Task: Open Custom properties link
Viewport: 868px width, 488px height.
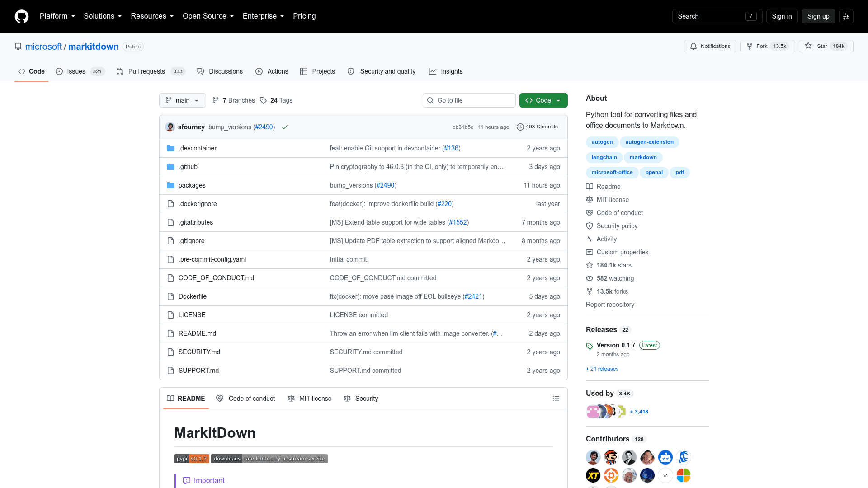Action: point(617,252)
